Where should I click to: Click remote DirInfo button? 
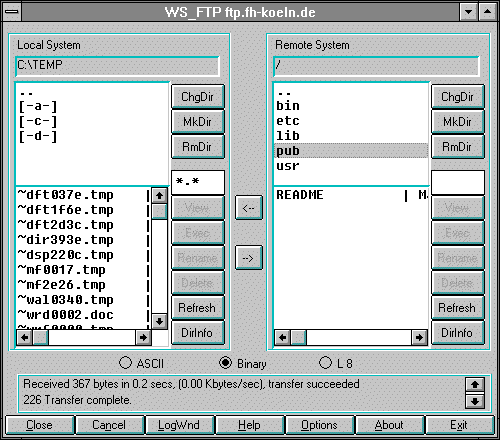point(458,333)
